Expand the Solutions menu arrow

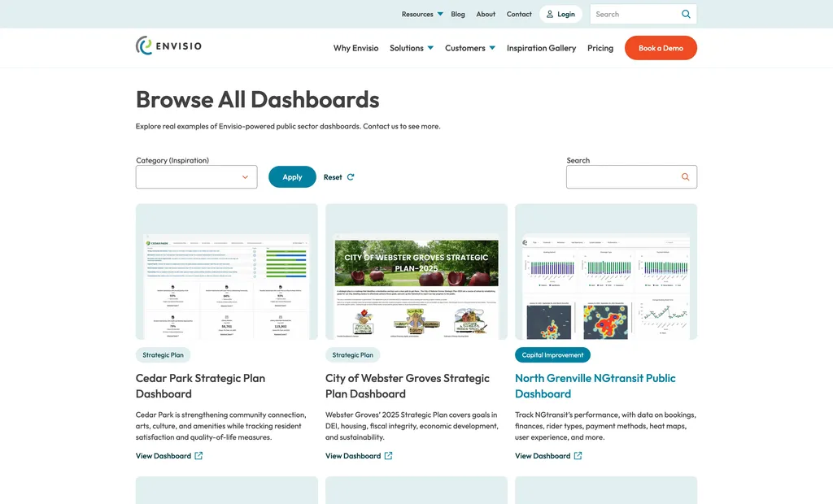[x=430, y=48]
